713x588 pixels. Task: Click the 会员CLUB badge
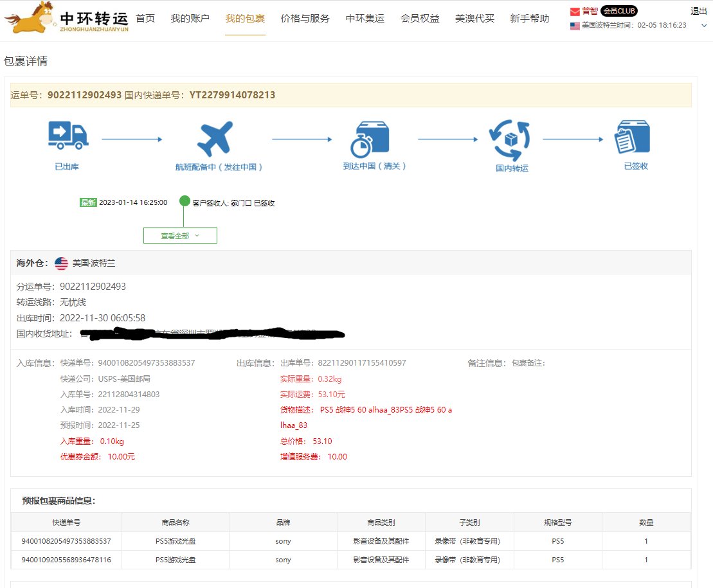(619, 11)
